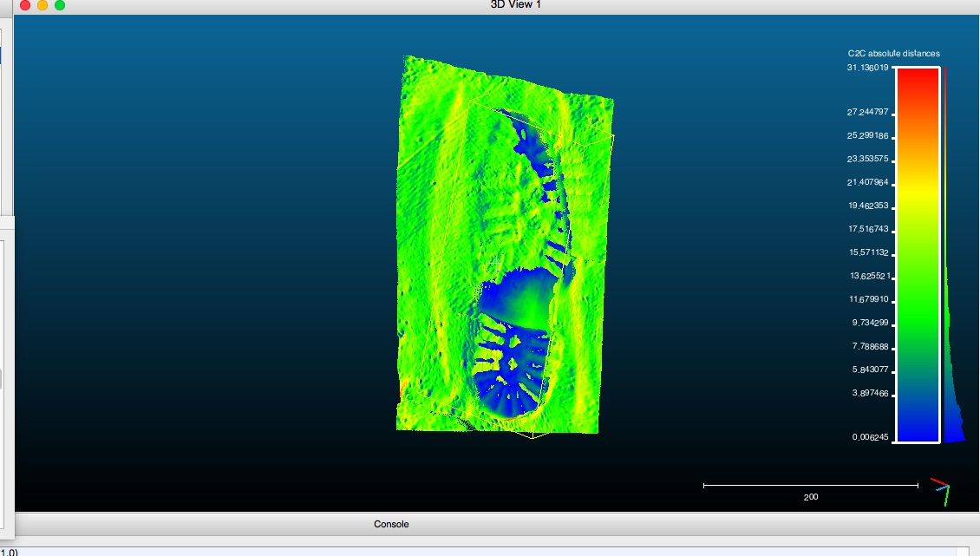Click the yellow minimize window button
980x556 pixels.
click(x=42, y=5)
